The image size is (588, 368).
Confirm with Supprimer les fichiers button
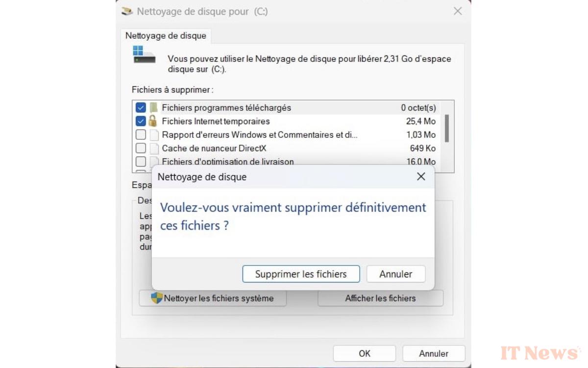(301, 274)
